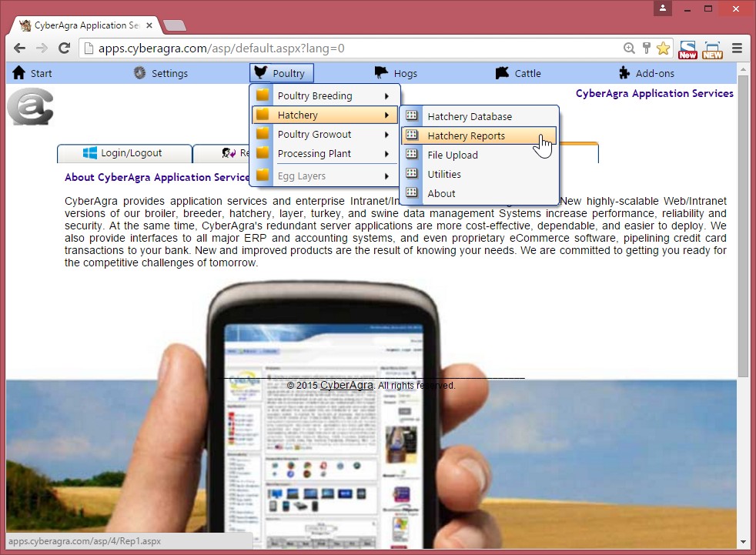Click the Hatchery Database grid icon
Viewport: 756px width, 555px height.
(412, 115)
